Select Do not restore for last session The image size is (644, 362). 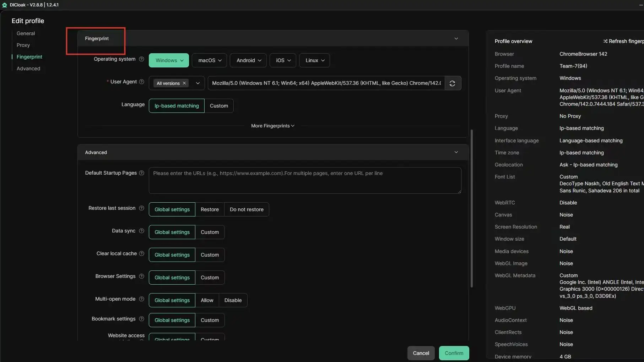247,209
